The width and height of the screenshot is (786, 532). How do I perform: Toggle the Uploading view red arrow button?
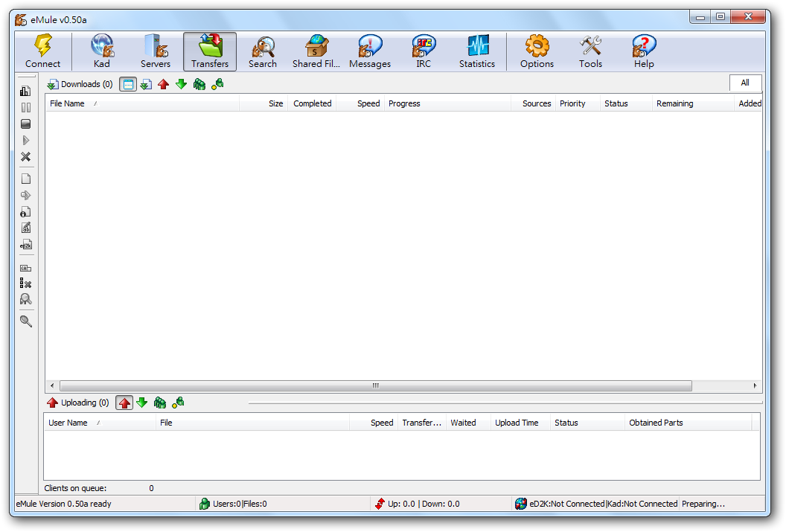point(124,403)
